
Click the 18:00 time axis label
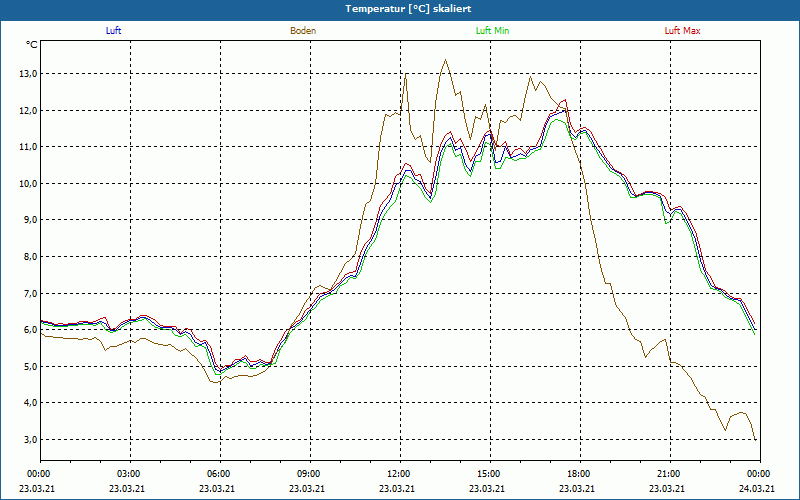coord(580,474)
